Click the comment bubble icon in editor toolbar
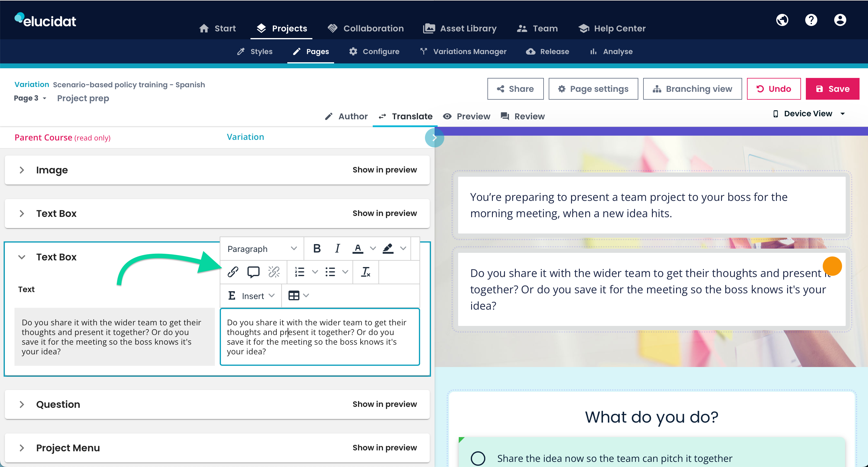 (x=254, y=272)
